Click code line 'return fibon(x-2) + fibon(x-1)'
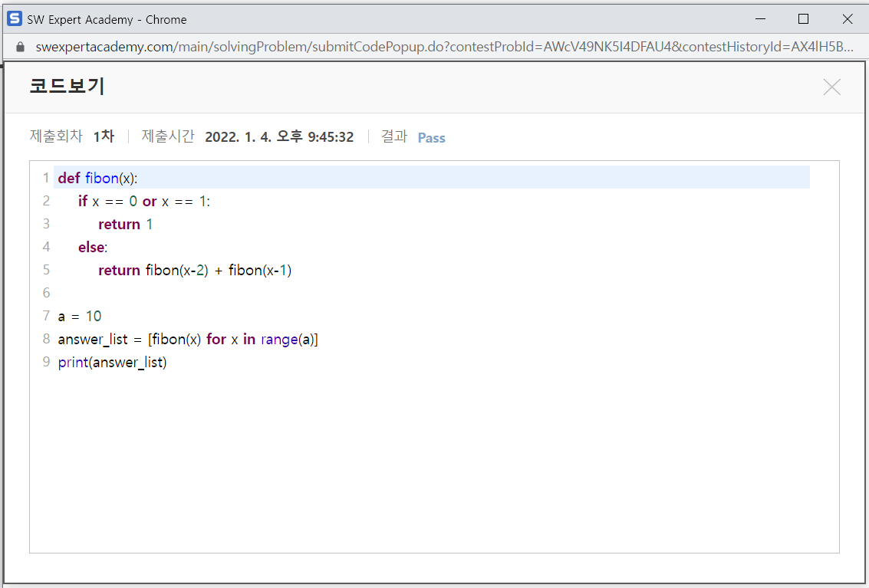869x588 pixels. click(195, 270)
